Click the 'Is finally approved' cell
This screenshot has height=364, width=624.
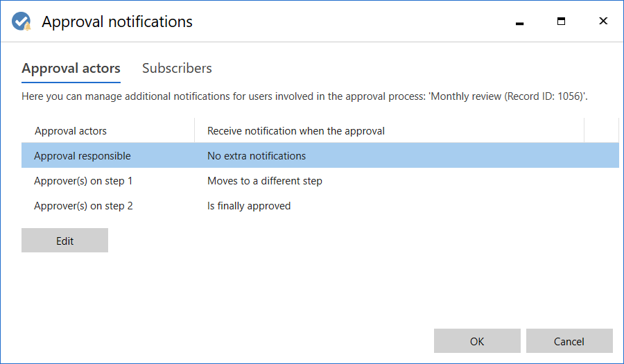coord(249,206)
